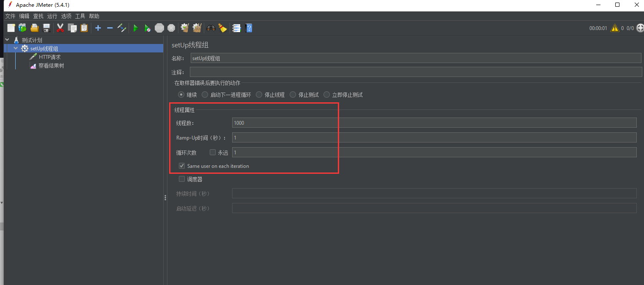
Task: Select the 继续 radio button
Action: pos(181,95)
